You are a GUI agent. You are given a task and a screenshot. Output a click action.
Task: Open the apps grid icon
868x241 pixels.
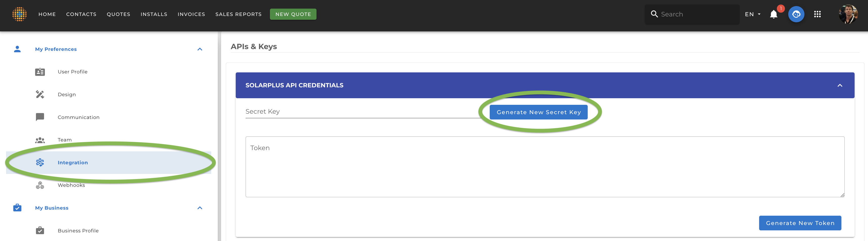tap(817, 14)
